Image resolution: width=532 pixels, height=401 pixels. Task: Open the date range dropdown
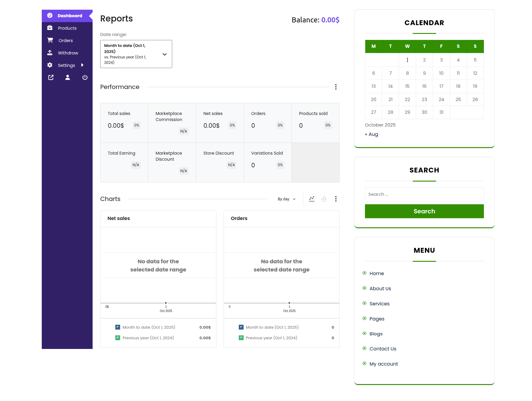pyautogui.click(x=136, y=54)
